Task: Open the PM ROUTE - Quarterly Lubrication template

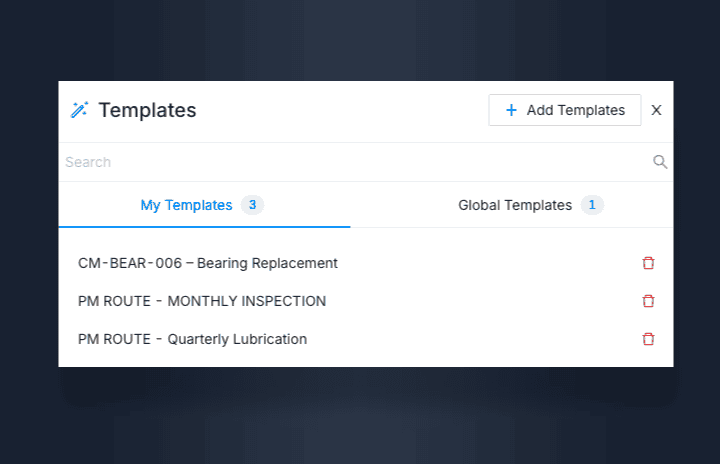Action: click(192, 339)
